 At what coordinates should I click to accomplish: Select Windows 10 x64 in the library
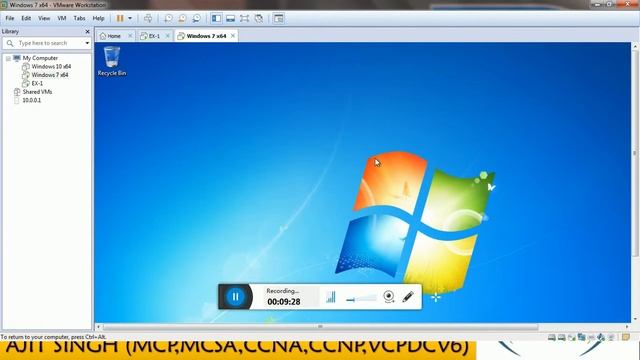(x=51, y=67)
